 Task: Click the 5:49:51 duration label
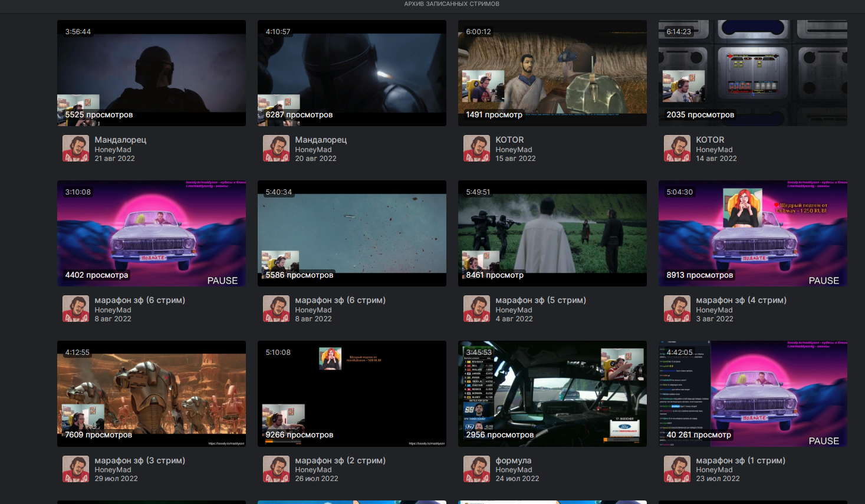click(478, 192)
